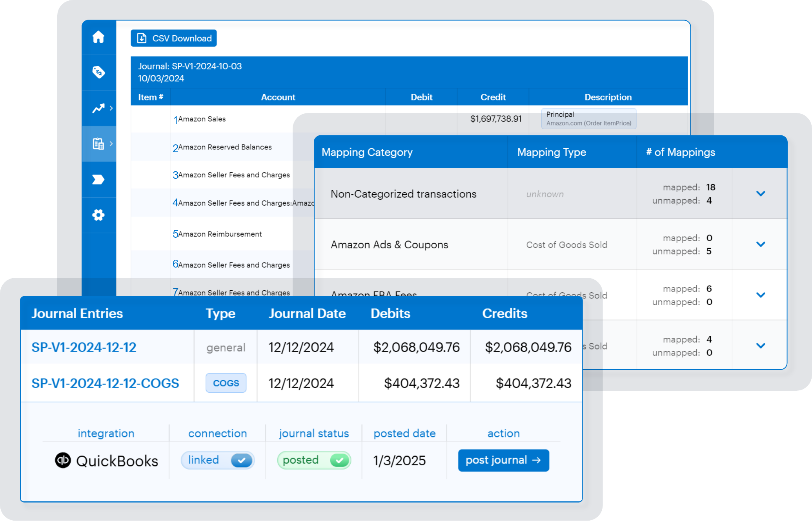
Task: Open the Home icon in the sidebar
Action: [x=98, y=37]
